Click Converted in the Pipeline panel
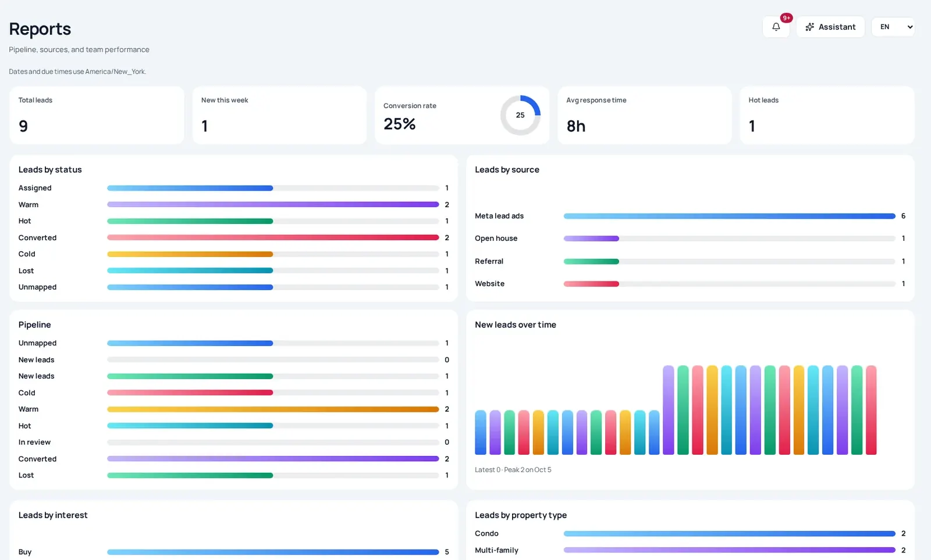This screenshot has width=931, height=560. coord(37,459)
